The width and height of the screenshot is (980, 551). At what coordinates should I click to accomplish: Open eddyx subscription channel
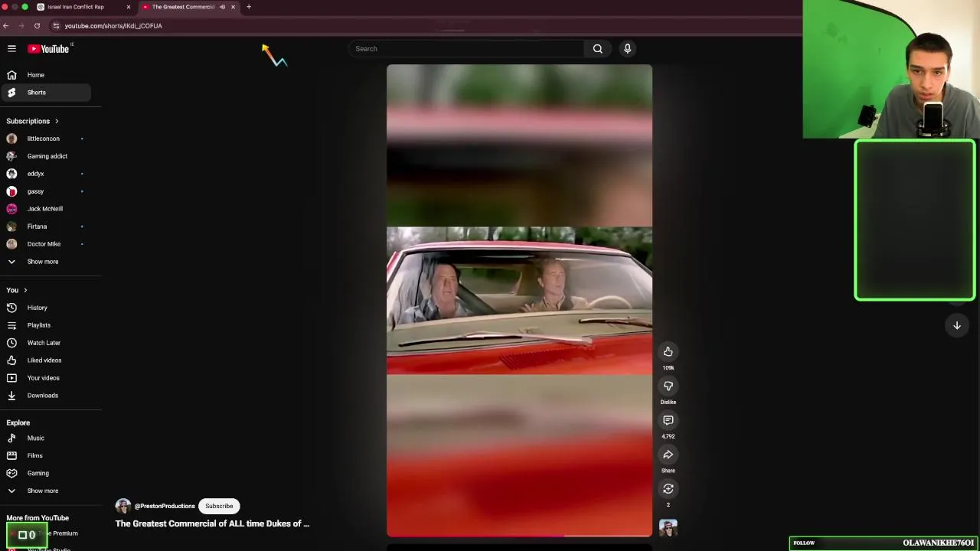click(x=45, y=174)
